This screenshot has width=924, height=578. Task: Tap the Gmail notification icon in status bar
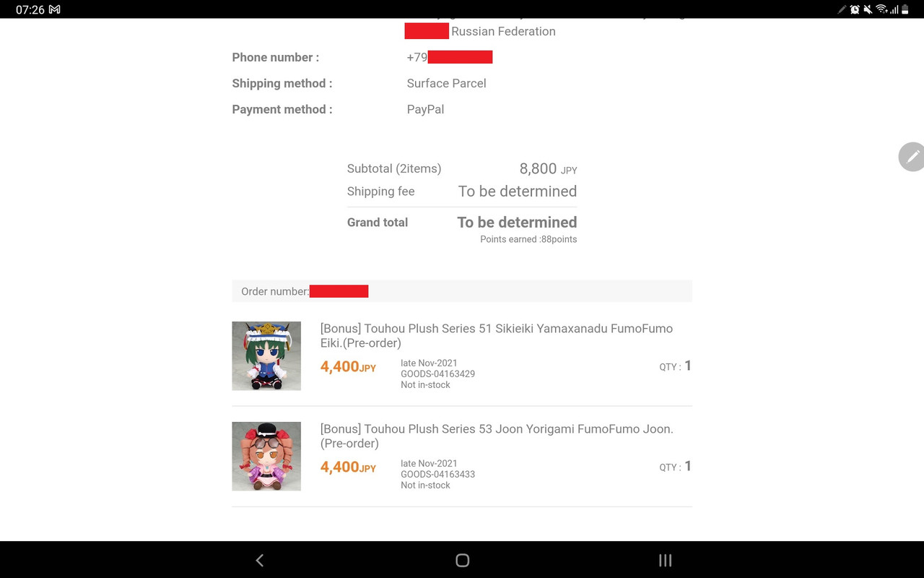(54, 9)
